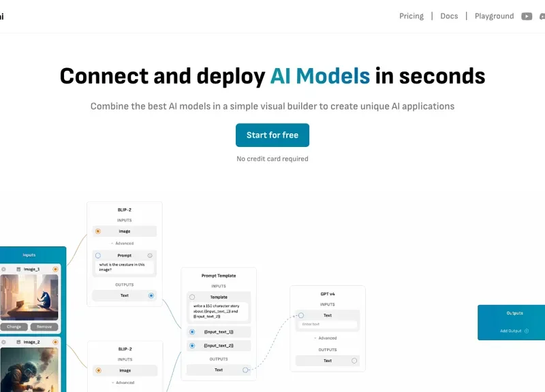Screen dimensions: 545x392
Task: Select the {{input_text_2}} connector in Prompt Template
Action: pyautogui.click(x=192, y=346)
